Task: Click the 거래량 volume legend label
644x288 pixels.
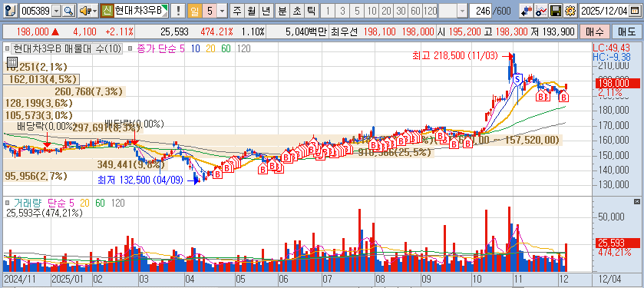Action: pyautogui.click(x=28, y=203)
